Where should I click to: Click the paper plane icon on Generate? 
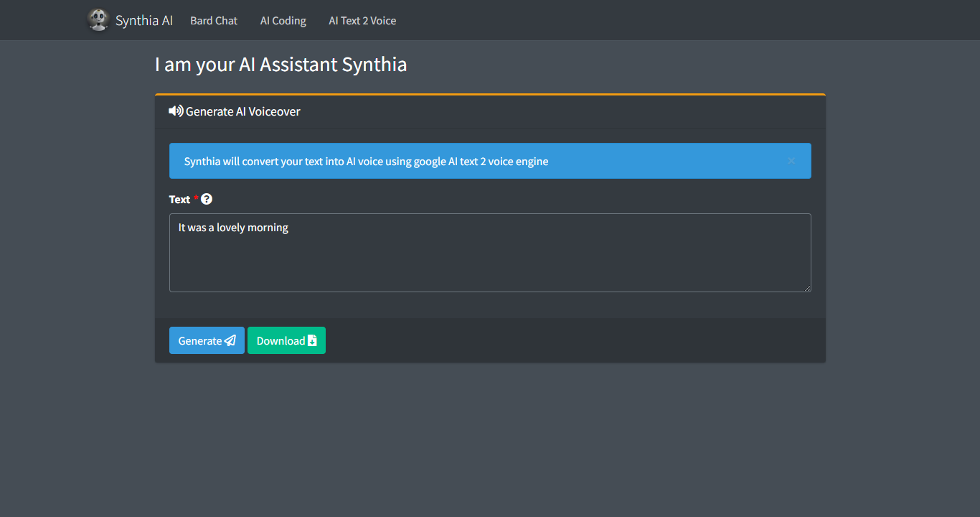click(x=230, y=340)
